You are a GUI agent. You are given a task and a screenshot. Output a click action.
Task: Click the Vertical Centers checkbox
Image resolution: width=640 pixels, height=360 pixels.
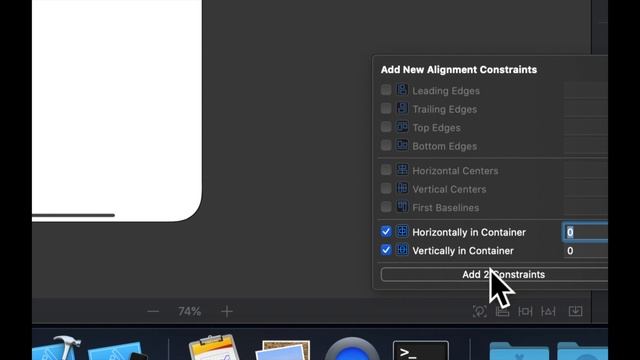[x=386, y=188]
